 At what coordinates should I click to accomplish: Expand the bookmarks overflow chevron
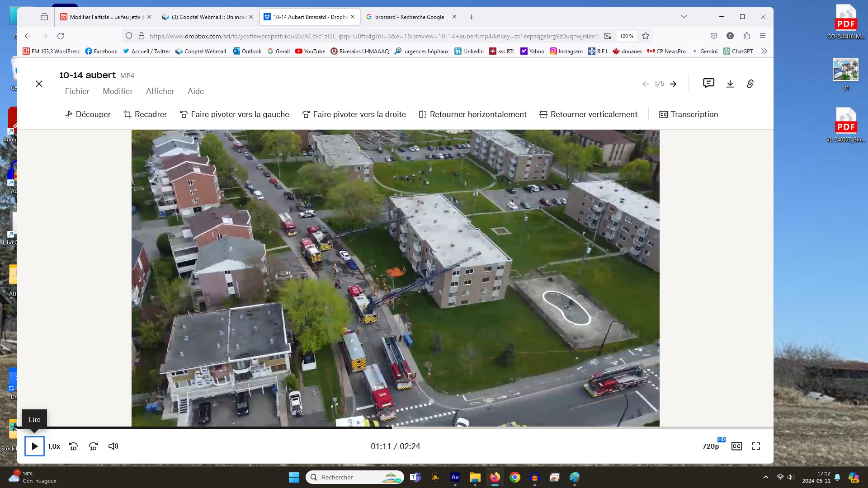pos(764,51)
